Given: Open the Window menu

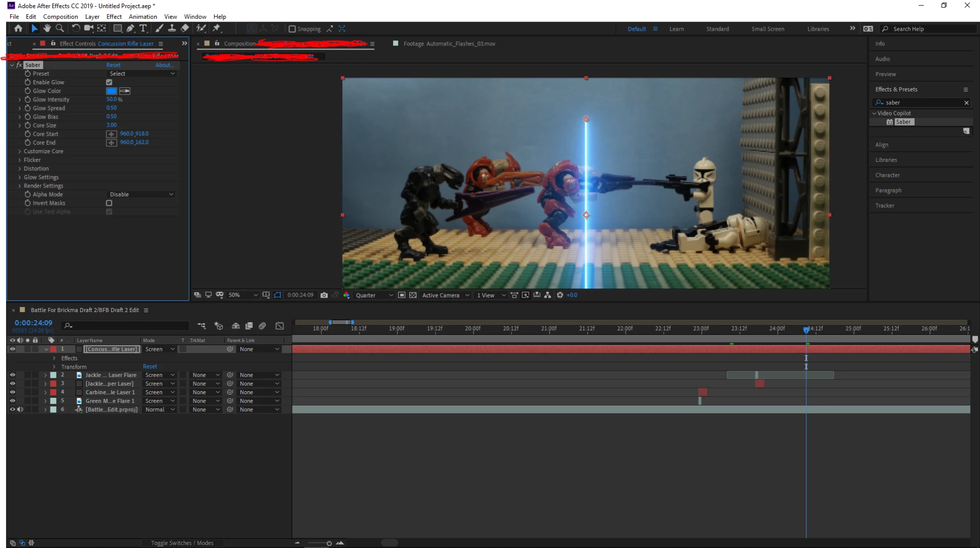Looking at the screenshot, I should point(195,17).
